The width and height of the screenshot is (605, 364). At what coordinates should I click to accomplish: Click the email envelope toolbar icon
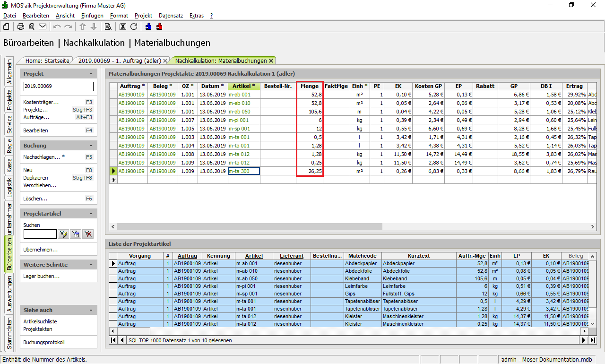43,26
